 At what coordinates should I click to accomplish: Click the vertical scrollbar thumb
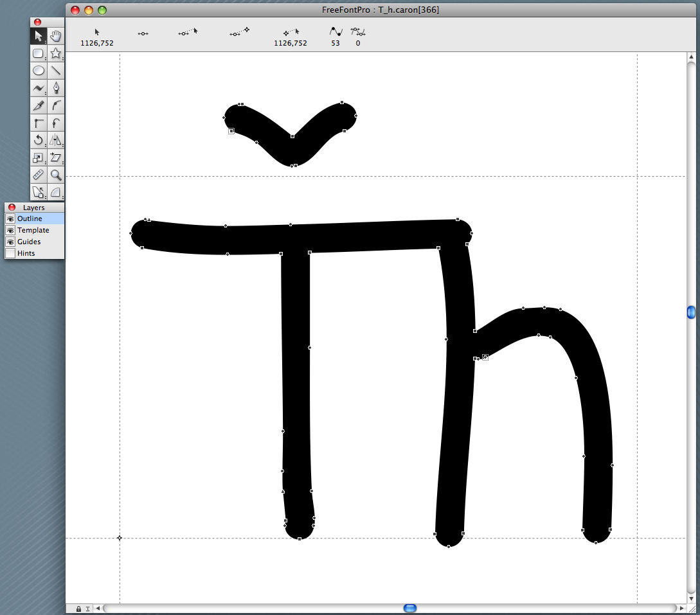tap(691, 312)
